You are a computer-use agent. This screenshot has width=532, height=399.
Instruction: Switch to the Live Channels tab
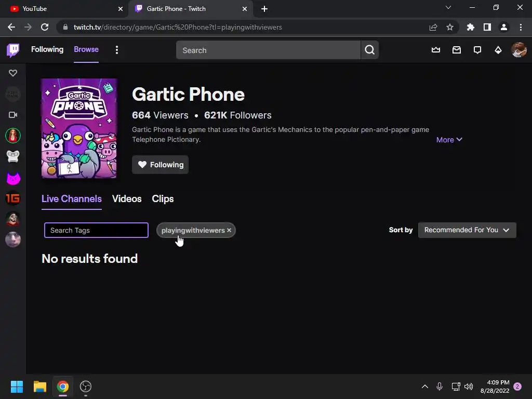72,199
